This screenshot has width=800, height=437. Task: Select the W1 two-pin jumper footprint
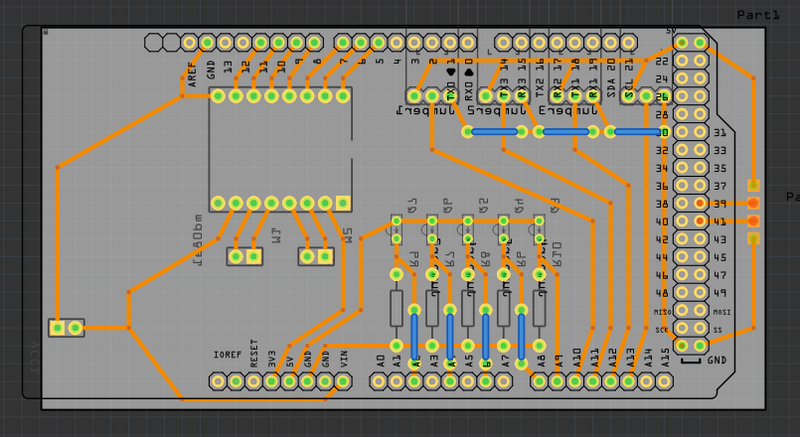244,257
